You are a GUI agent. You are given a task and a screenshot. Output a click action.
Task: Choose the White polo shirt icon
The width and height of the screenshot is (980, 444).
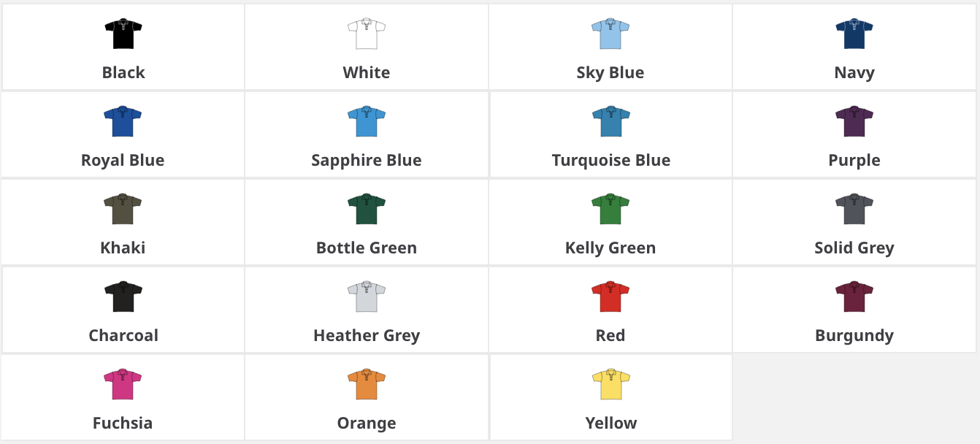pos(366,34)
